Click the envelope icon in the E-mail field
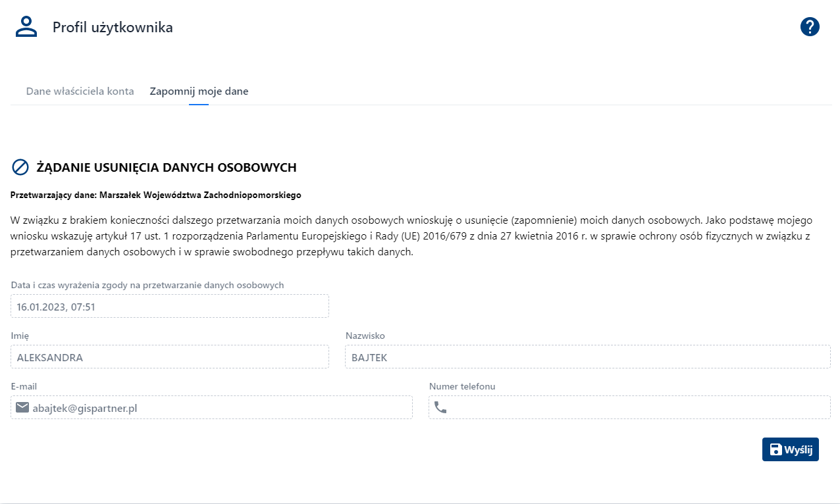The height and width of the screenshot is (504, 840). [22, 408]
